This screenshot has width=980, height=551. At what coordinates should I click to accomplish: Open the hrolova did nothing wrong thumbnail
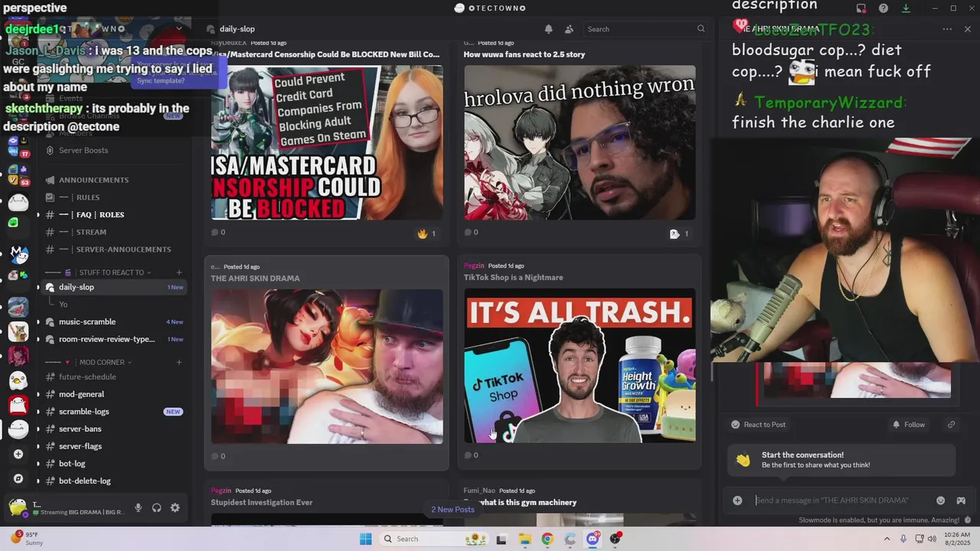tap(580, 142)
